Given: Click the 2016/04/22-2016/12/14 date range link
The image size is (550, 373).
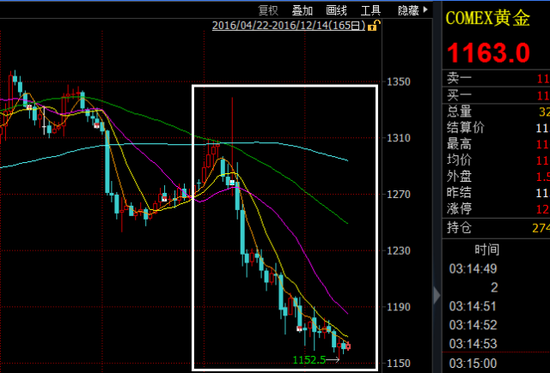Looking at the screenshot, I should (289, 26).
